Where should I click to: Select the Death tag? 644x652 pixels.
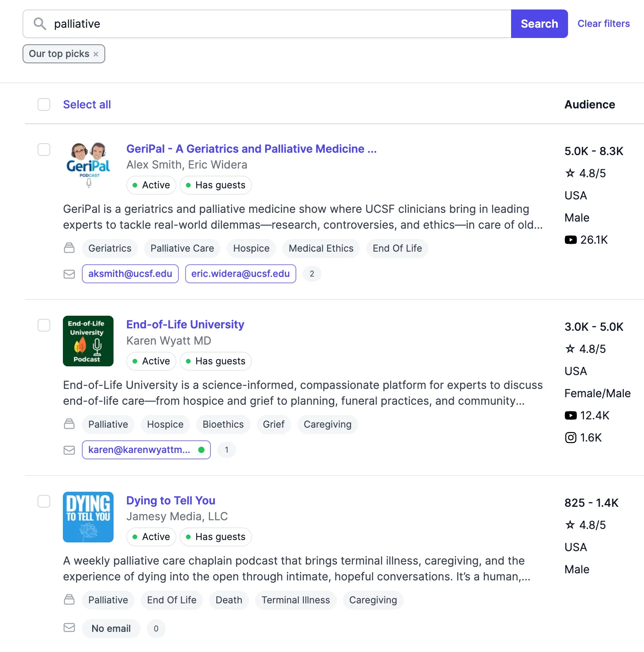coord(229,600)
